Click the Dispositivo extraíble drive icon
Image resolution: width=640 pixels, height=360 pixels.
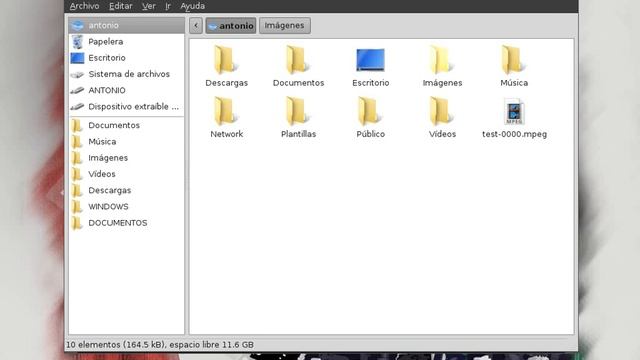click(x=77, y=107)
